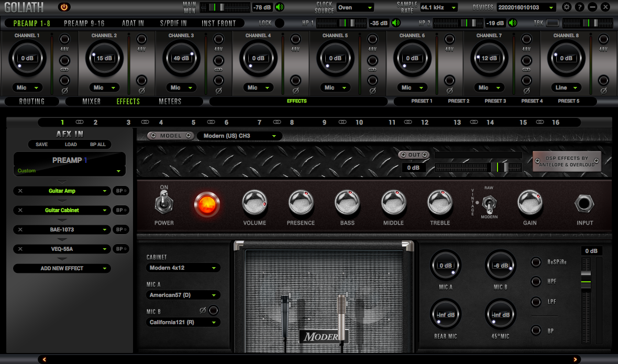
Task: Open the Custom preset dropdown
Action: click(x=69, y=171)
